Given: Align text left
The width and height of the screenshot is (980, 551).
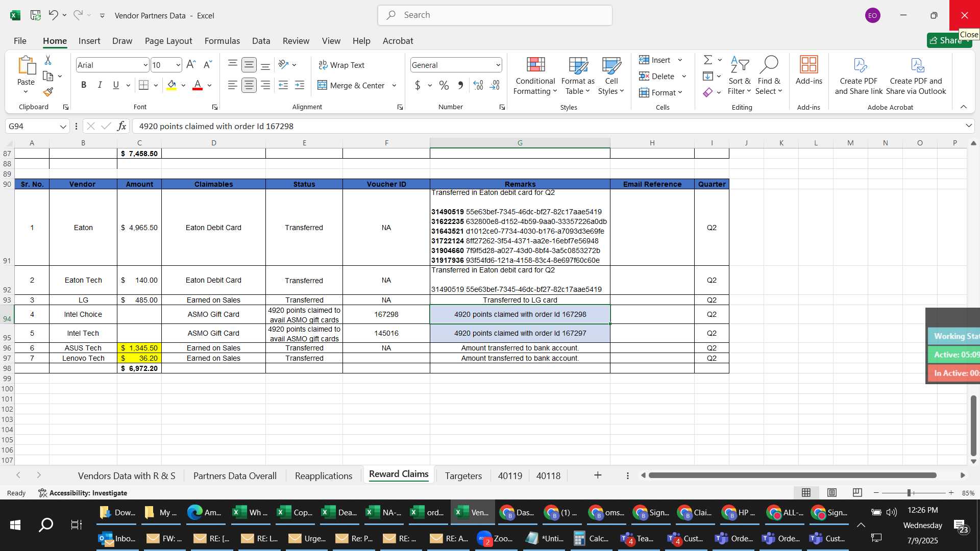Looking at the screenshot, I should (x=233, y=85).
